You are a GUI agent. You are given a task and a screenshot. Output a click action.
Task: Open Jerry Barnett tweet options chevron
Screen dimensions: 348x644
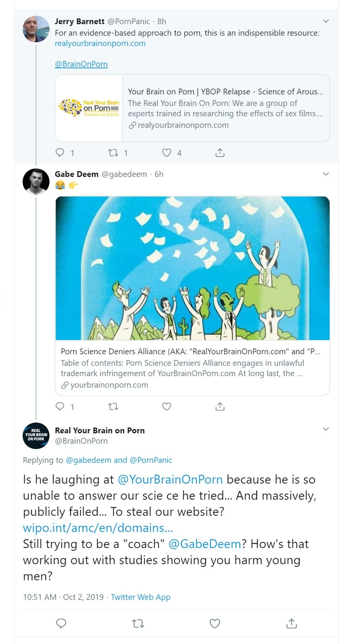tap(326, 21)
